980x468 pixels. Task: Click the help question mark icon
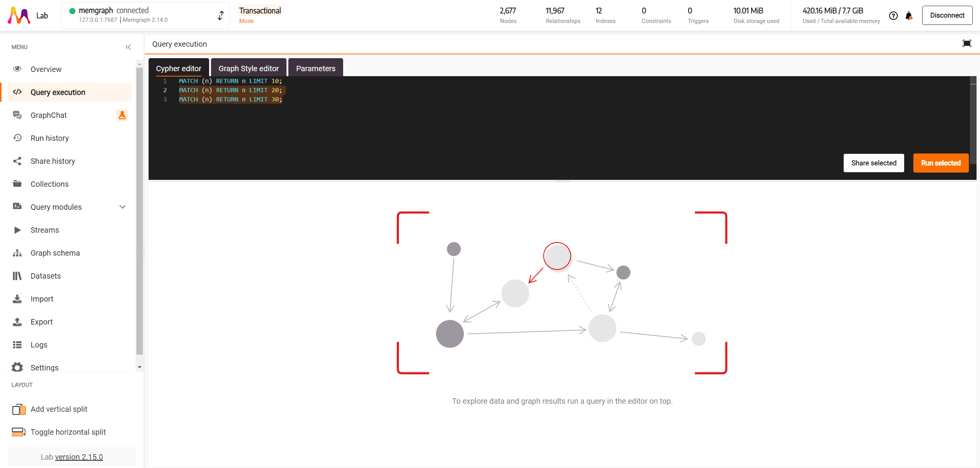(893, 16)
